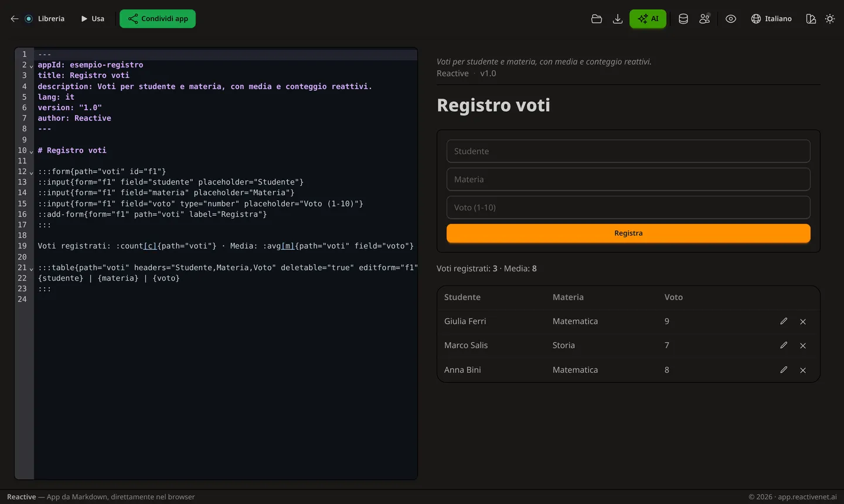Screen dimensions: 844x504
Task: Delete the Anna Bini row
Action: click(803, 370)
